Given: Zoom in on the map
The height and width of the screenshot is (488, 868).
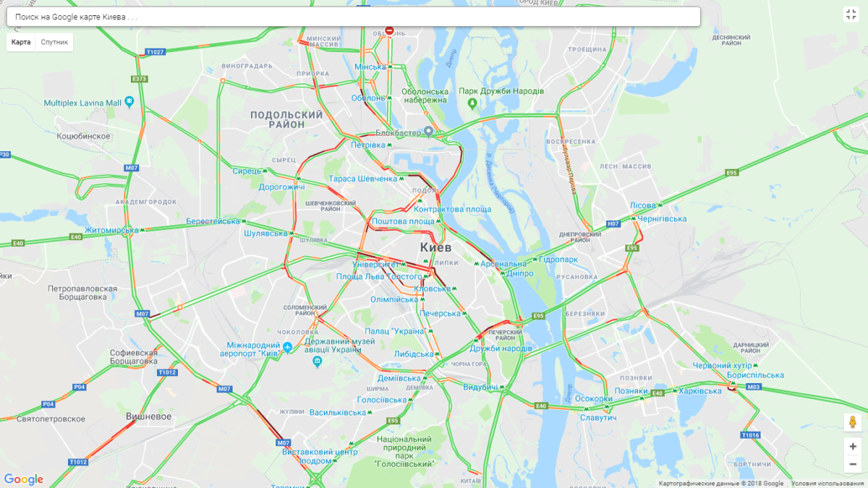Looking at the screenshot, I should pos(853,446).
